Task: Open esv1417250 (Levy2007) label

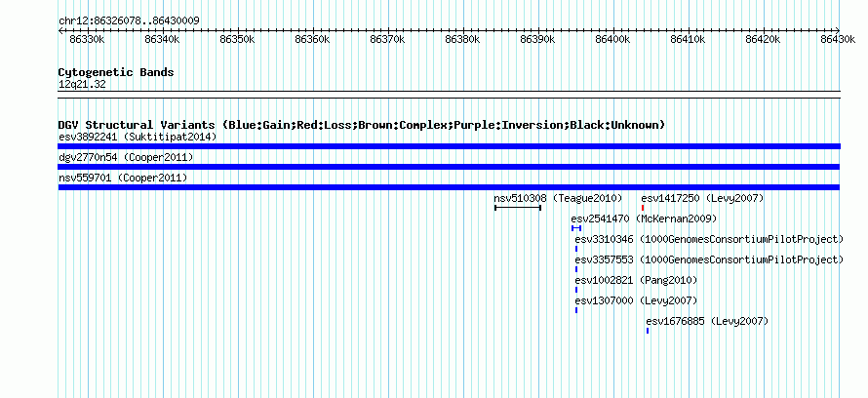Action: coord(702,198)
